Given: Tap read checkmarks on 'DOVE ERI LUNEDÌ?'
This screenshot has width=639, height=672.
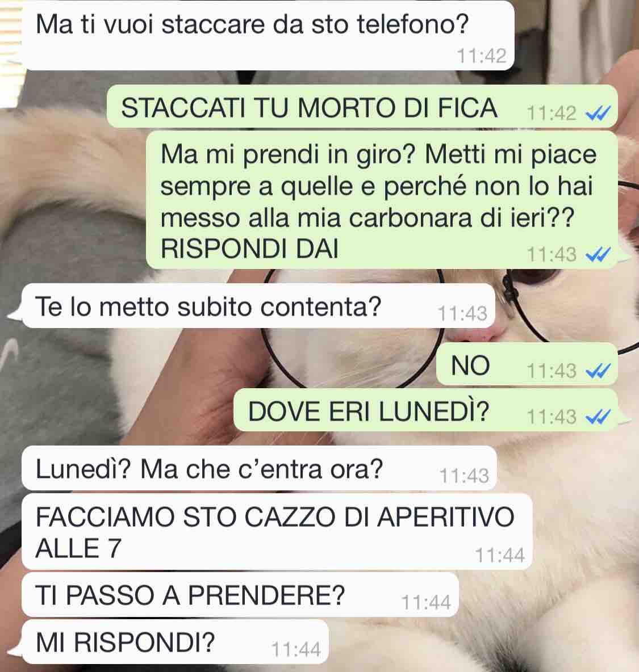Looking at the screenshot, I should (598, 417).
